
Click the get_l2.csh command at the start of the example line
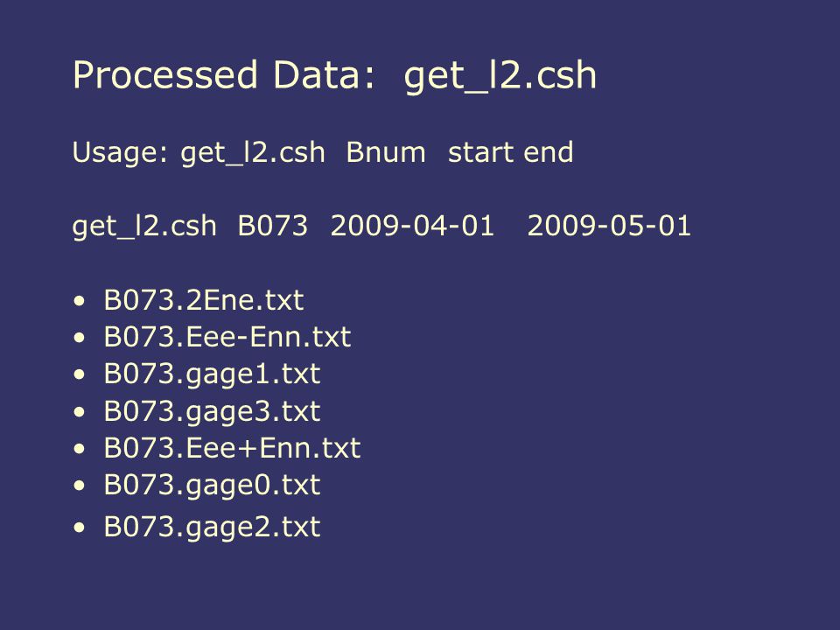pos(144,227)
